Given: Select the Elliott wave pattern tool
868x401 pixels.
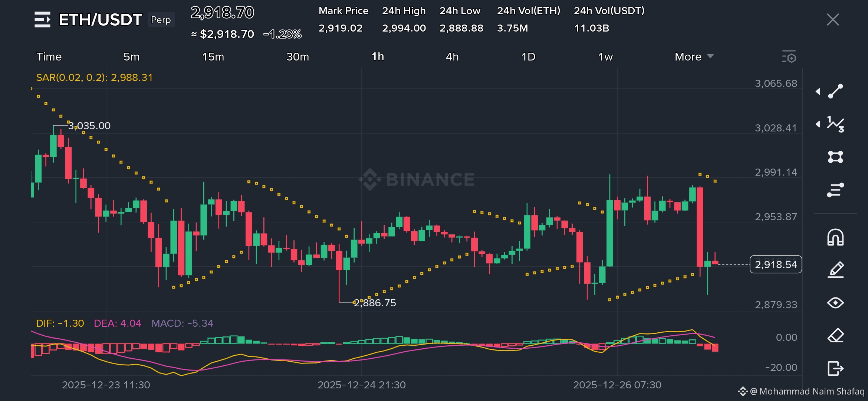Looking at the screenshot, I should click(x=835, y=124).
